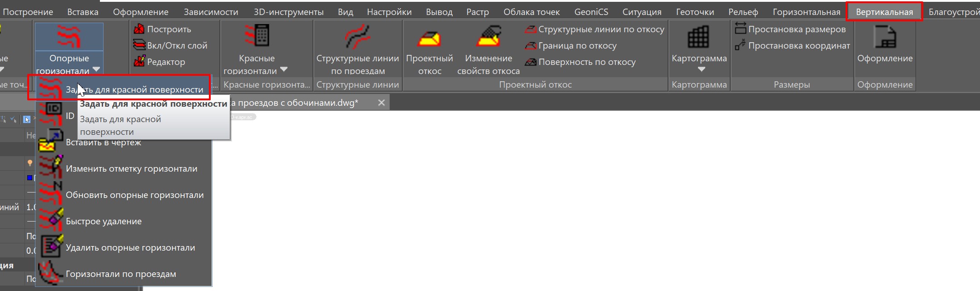The width and height of the screenshot is (980, 291).
Task: Toggle layer with Вкл/Откл слой
Action: coord(171,46)
